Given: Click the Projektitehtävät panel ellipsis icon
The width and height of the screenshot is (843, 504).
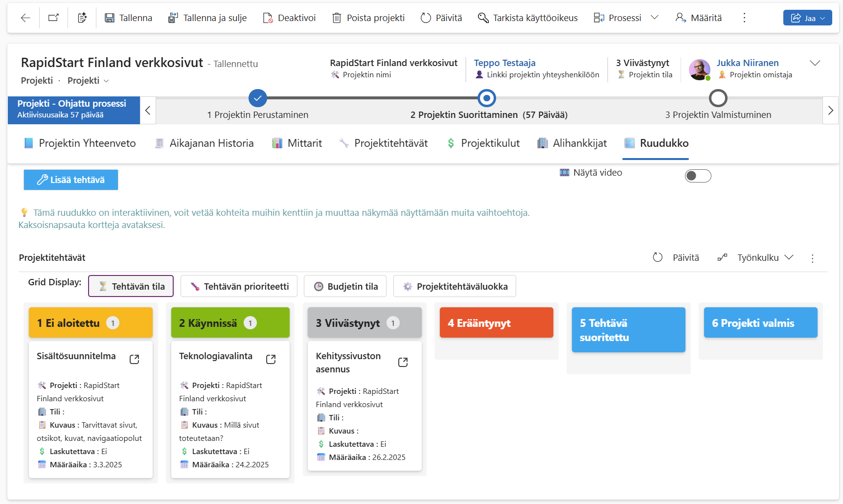Looking at the screenshot, I should coord(813,258).
